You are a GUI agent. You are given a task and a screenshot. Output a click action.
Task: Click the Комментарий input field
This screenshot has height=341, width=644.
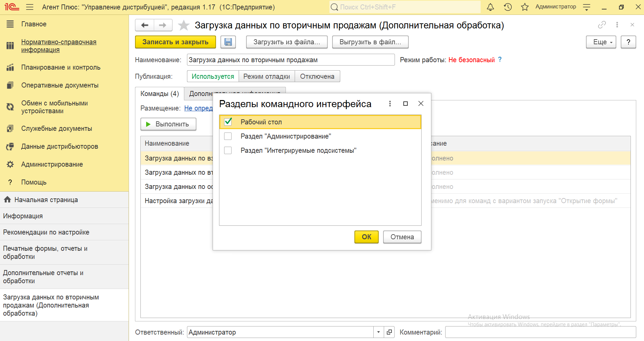[540, 332]
